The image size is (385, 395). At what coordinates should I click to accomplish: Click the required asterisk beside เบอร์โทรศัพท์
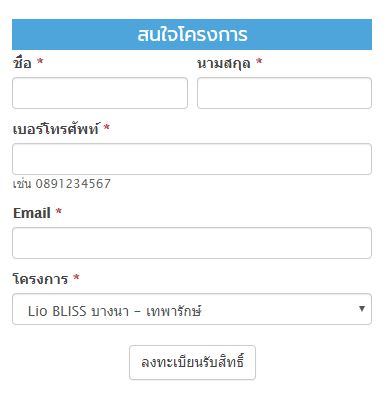click(107, 127)
